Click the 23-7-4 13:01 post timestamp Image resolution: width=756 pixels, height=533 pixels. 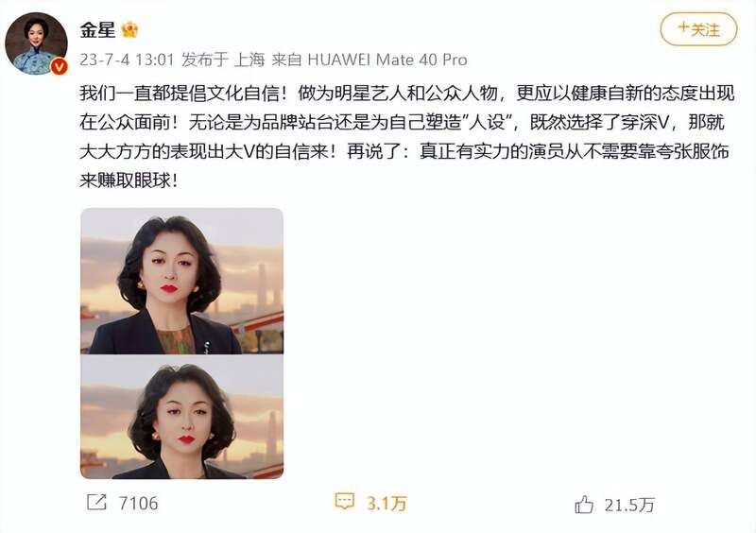point(127,60)
